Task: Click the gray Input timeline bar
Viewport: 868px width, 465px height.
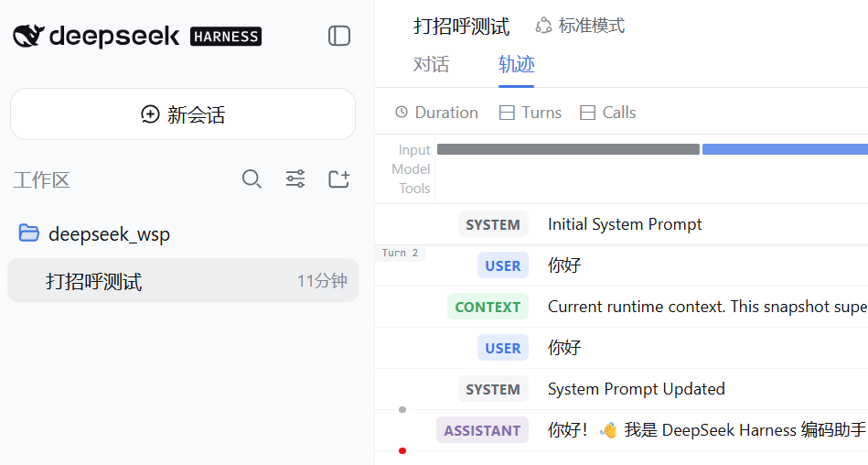Action: point(568,149)
